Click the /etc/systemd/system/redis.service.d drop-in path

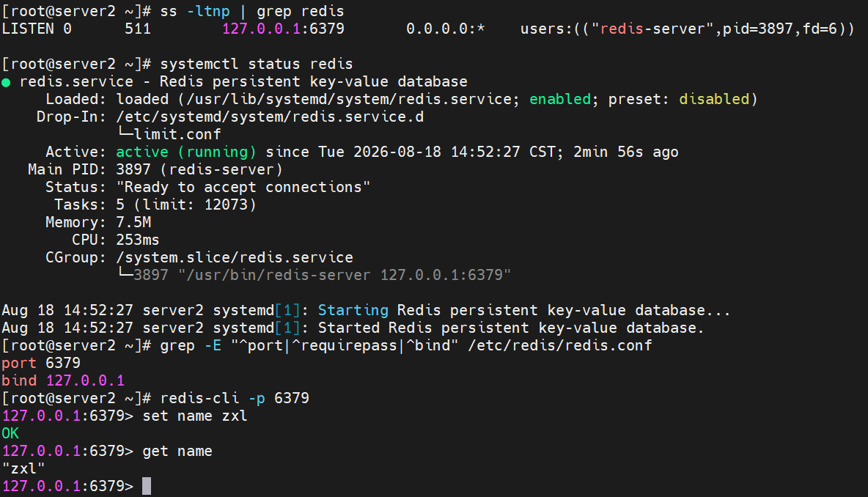270,117
